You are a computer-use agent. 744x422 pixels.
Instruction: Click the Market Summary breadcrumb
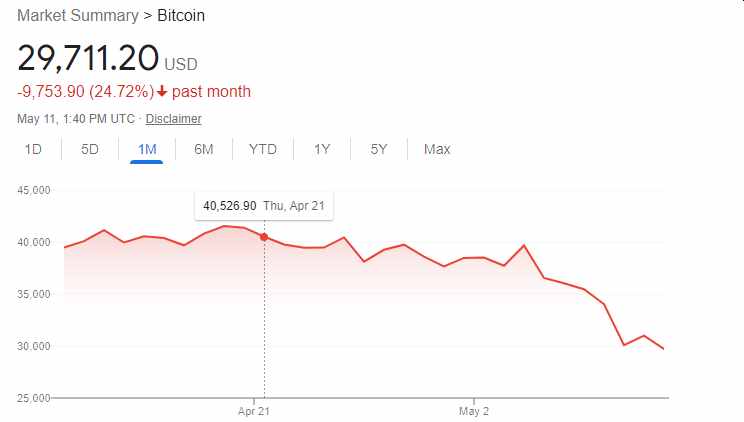coord(77,16)
